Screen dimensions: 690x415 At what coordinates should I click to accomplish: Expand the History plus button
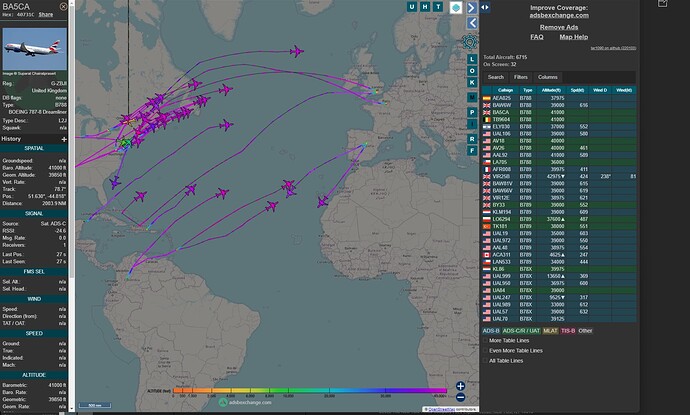point(64,139)
